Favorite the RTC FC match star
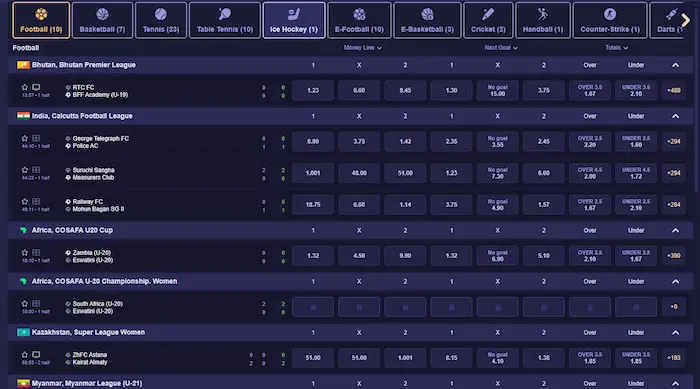The width and height of the screenshot is (700, 389). coord(25,87)
